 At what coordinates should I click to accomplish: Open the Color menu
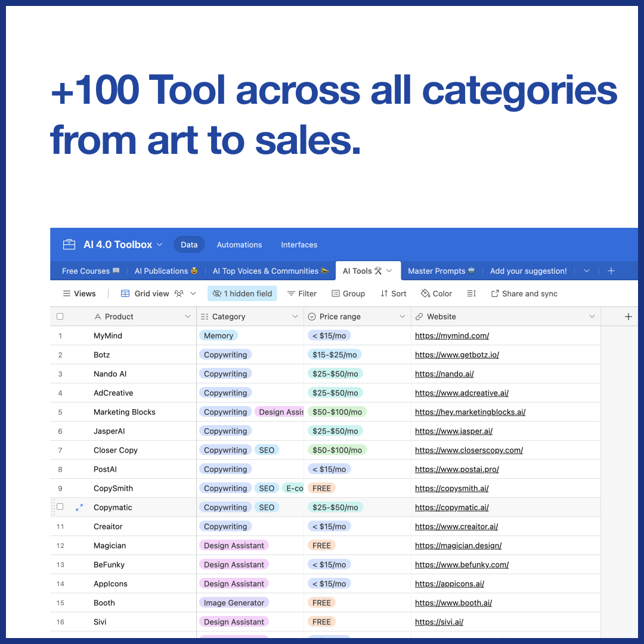[436, 293]
